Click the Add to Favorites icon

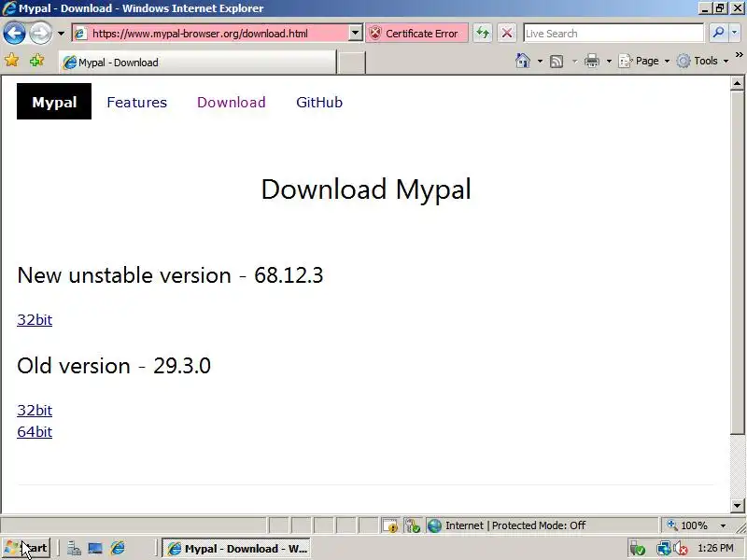36,61
